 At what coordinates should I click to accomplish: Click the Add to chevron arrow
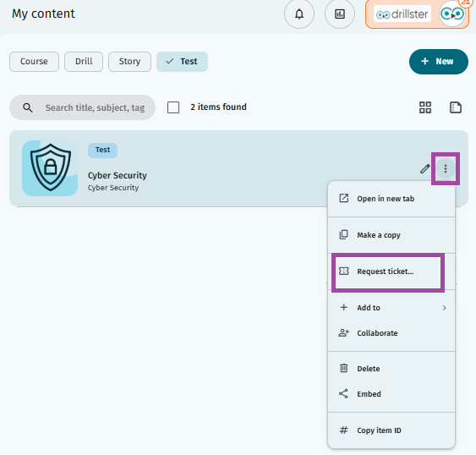click(x=445, y=308)
